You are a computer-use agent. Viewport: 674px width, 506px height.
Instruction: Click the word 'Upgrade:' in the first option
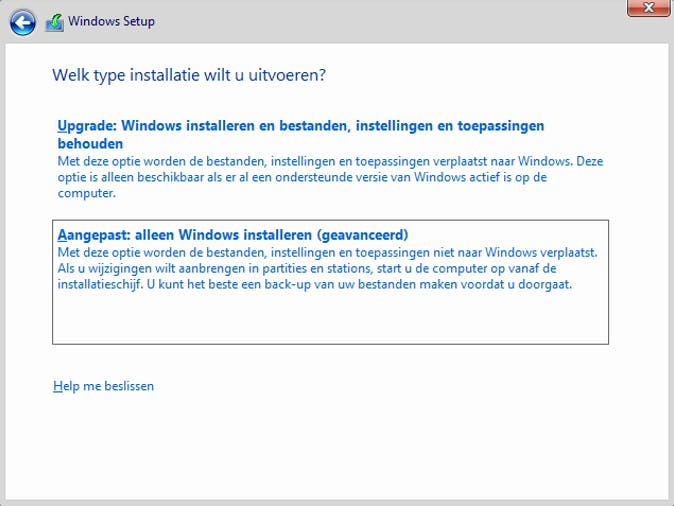tap(85, 126)
